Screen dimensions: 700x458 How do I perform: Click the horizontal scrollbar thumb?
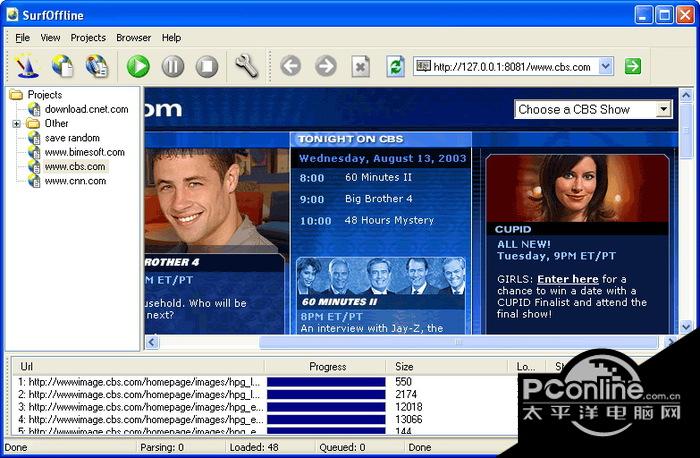tap(458, 342)
